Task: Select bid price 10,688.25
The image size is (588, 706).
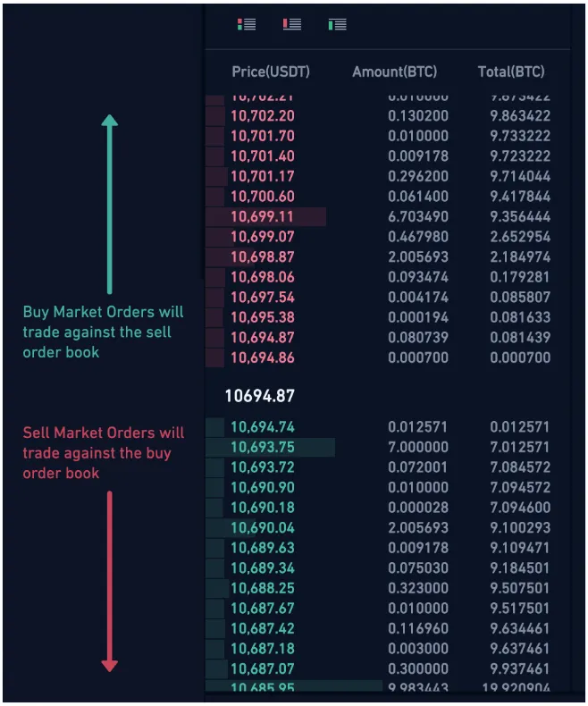Action: click(263, 588)
